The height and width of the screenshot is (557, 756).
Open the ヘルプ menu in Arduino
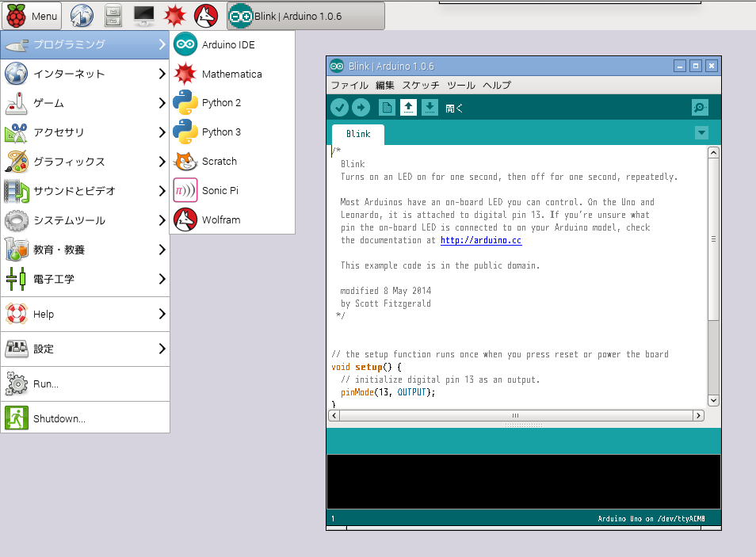click(x=497, y=85)
